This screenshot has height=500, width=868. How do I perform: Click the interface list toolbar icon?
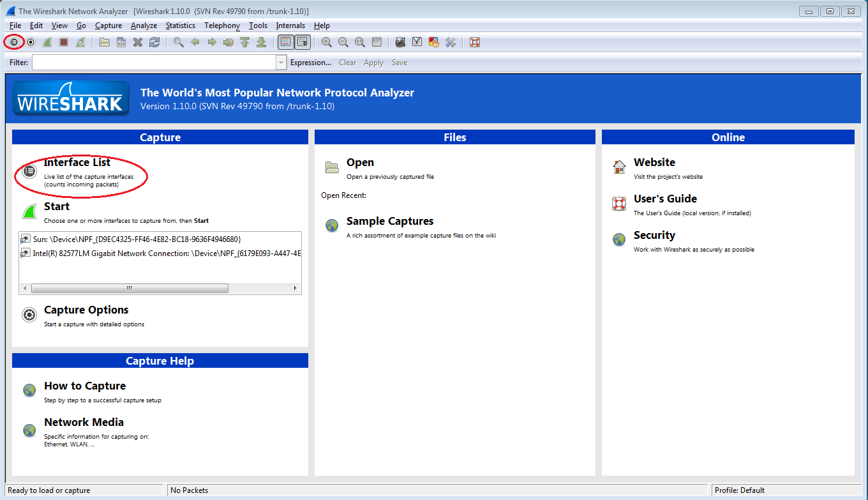click(x=13, y=42)
